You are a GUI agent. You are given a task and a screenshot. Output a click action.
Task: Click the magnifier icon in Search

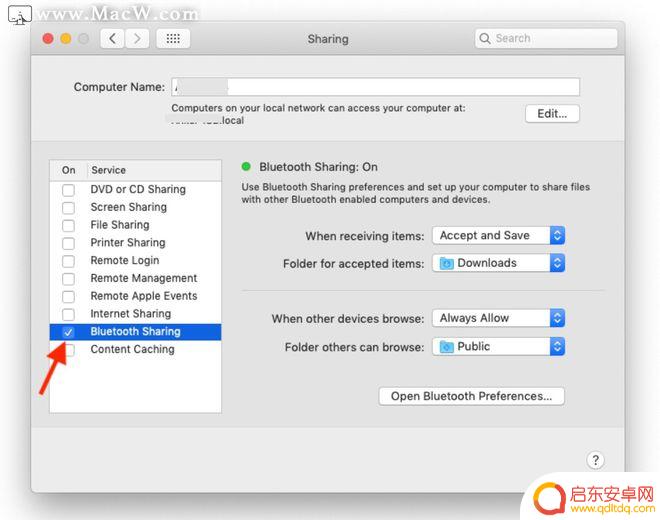pos(485,38)
